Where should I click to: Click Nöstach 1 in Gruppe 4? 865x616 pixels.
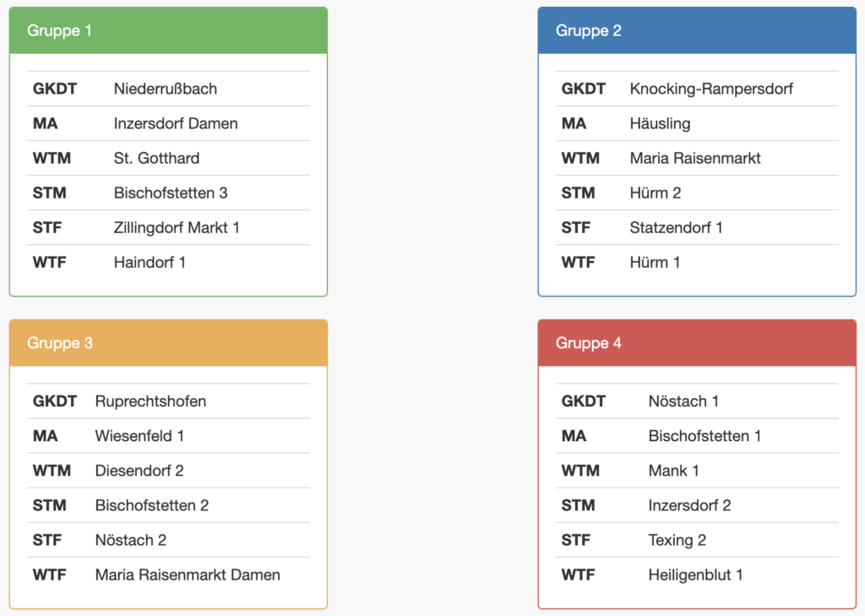[683, 401]
